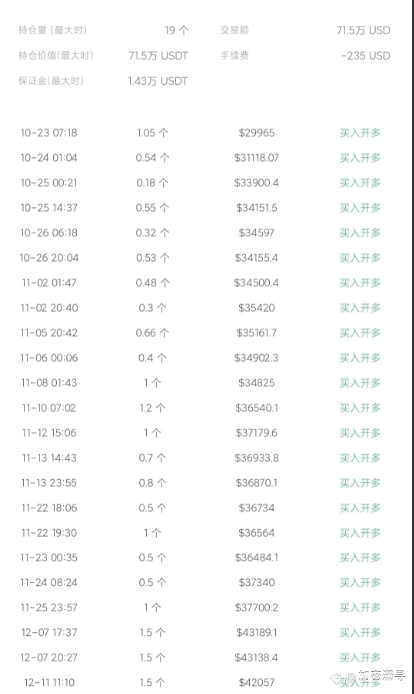Screen dimensions: 414x694
Task: Select the 10-25 14:37 trade timestamp
Action: tap(49, 208)
